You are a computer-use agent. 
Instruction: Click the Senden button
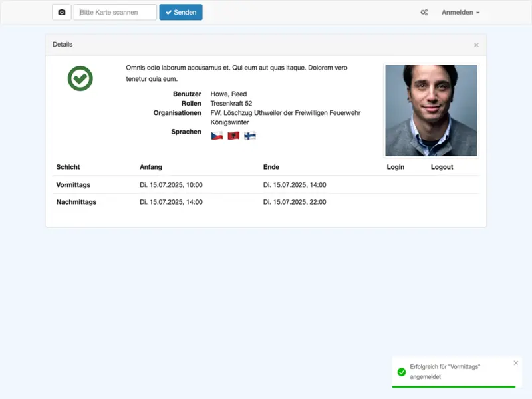pyautogui.click(x=181, y=12)
